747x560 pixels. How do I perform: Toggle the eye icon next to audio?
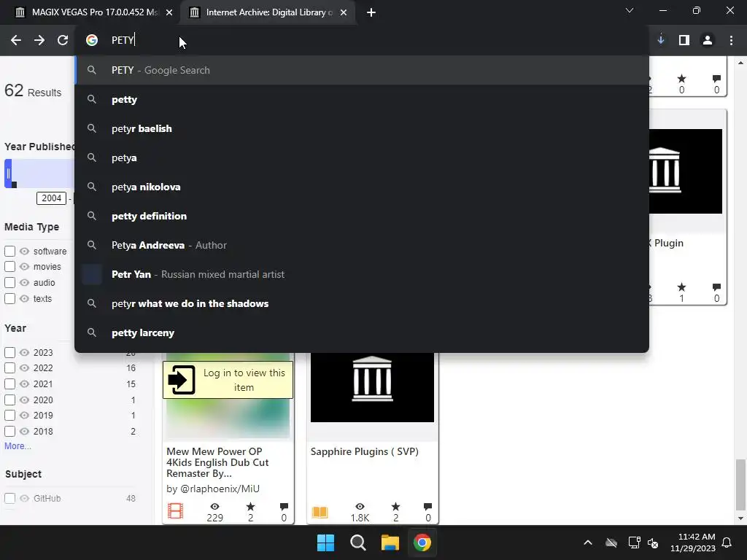[24, 282]
